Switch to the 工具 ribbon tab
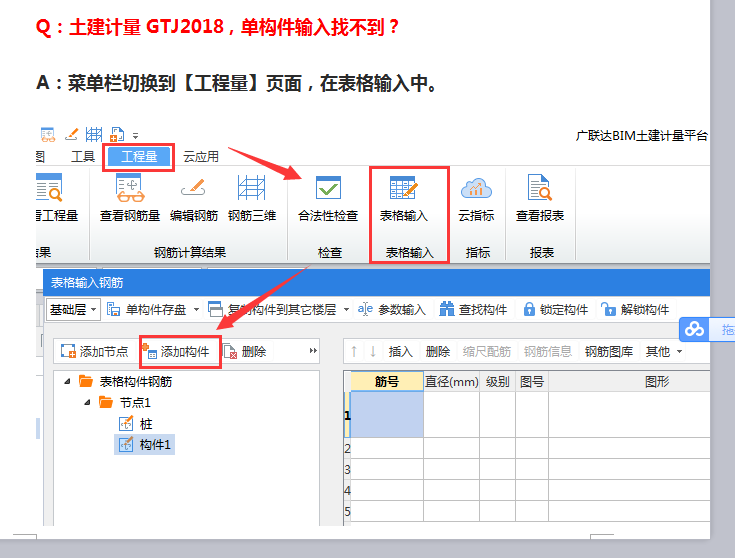Screen dimensions: 735x558 tap(83, 157)
